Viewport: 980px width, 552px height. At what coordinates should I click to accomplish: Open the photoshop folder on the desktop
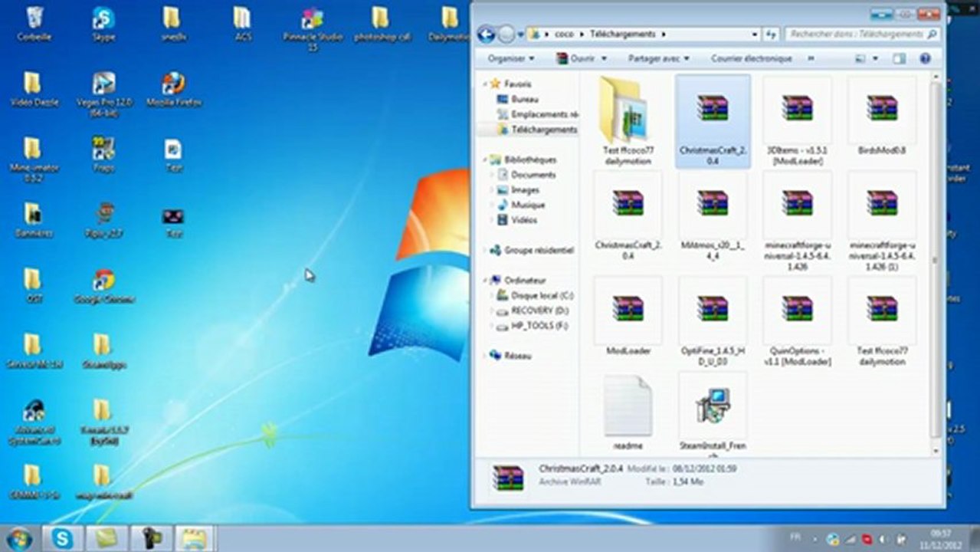[x=381, y=23]
